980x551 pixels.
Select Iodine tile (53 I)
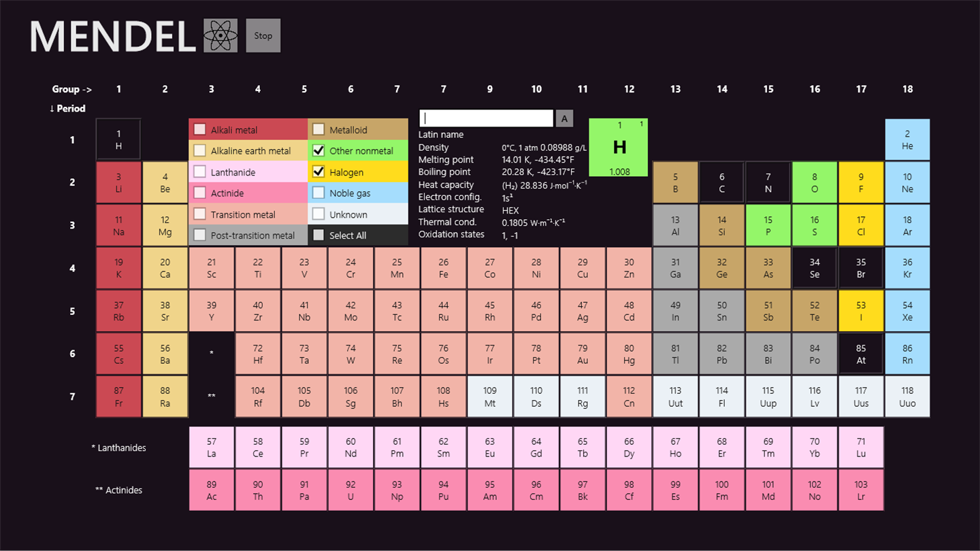tap(861, 311)
